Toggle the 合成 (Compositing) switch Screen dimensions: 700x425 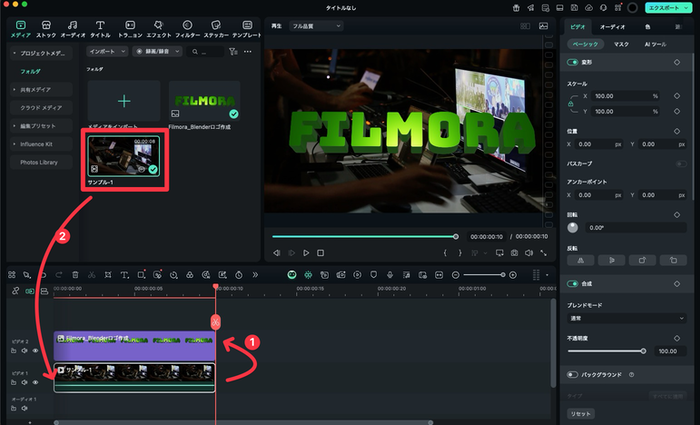click(x=573, y=283)
